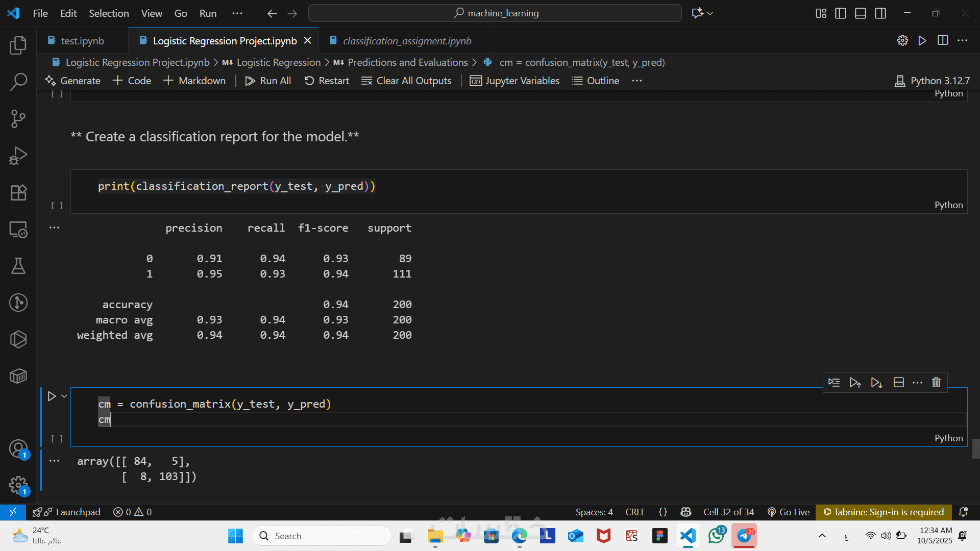
Task: Click Clear All Outputs button
Action: [x=406, y=81]
